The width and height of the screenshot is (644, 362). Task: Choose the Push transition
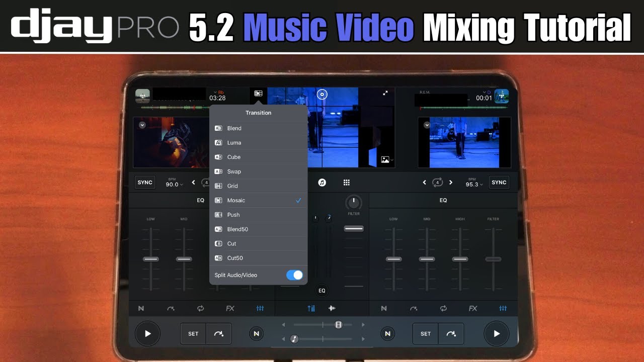coord(258,215)
